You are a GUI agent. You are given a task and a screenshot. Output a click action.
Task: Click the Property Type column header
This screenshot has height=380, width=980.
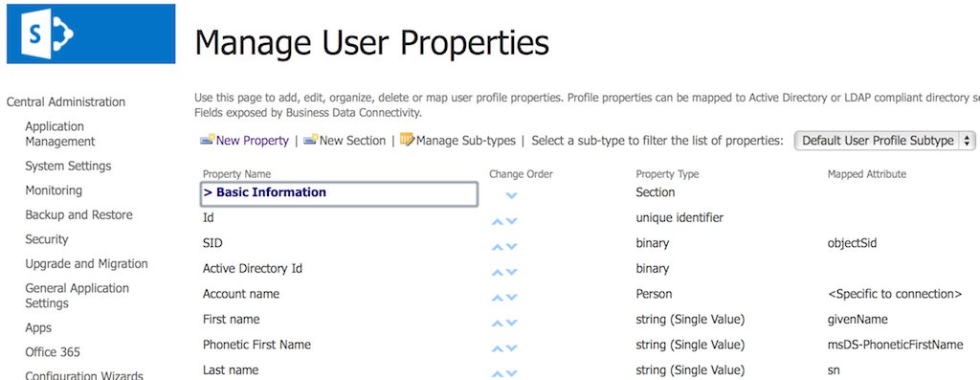[x=667, y=174]
